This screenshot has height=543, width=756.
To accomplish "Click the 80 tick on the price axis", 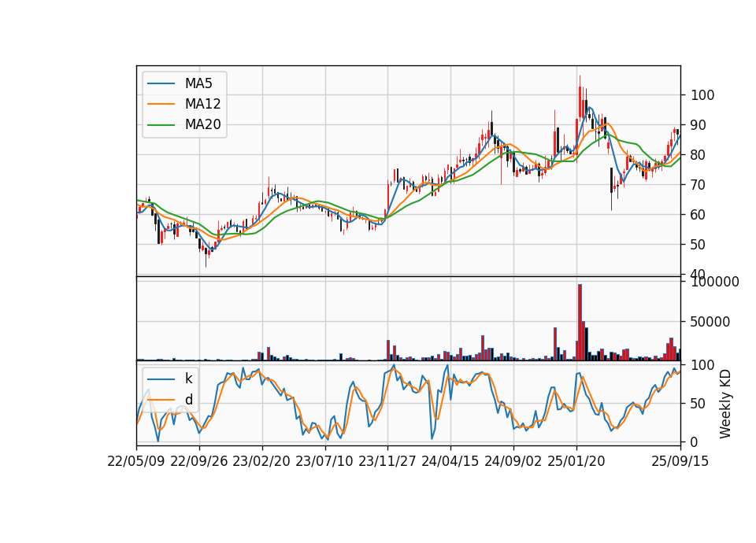I will click(x=699, y=155).
